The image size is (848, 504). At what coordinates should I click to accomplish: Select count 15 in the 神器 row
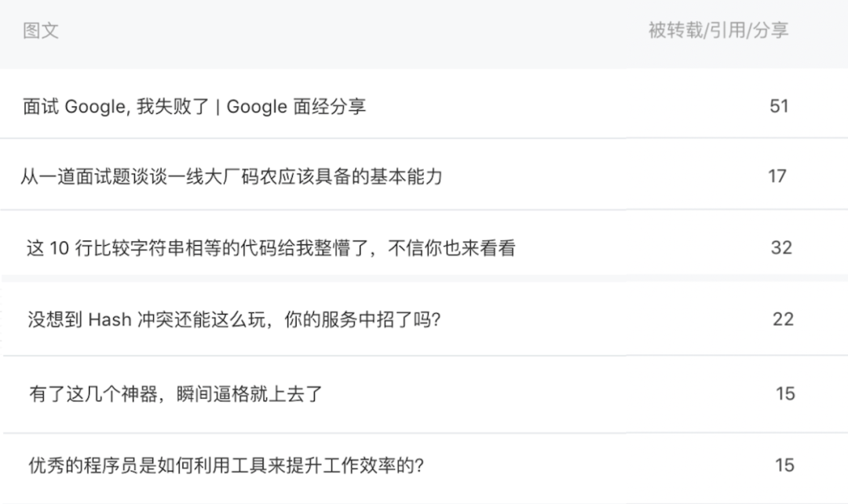(x=785, y=393)
